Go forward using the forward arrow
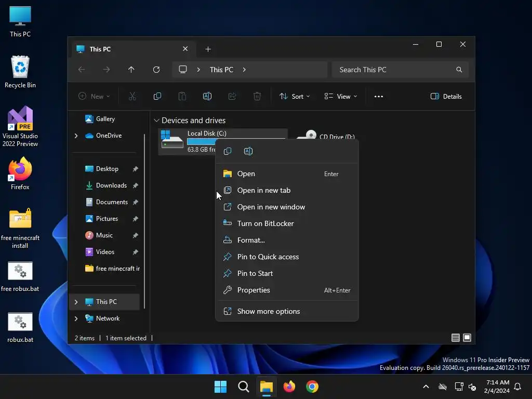 click(107, 70)
